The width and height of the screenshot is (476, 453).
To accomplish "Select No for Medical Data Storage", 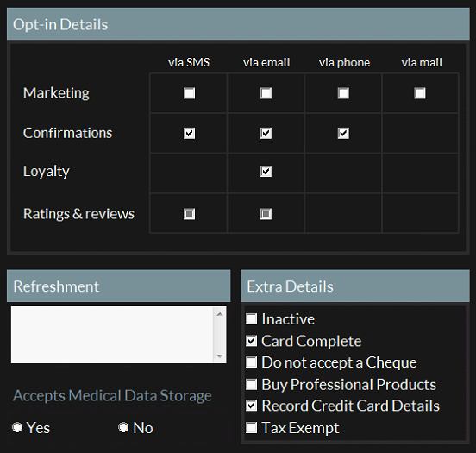I will click(123, 427).
